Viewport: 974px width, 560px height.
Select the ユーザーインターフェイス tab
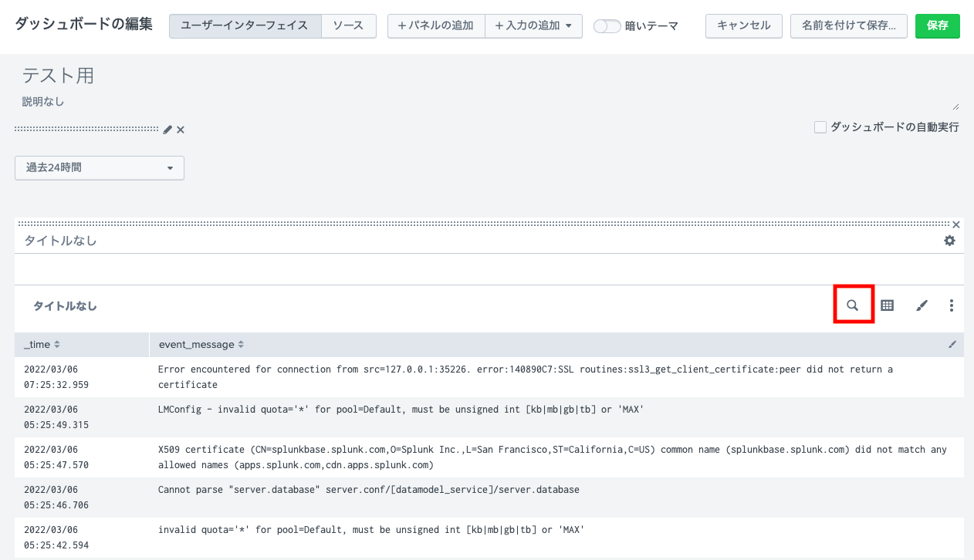pos(245,25)
